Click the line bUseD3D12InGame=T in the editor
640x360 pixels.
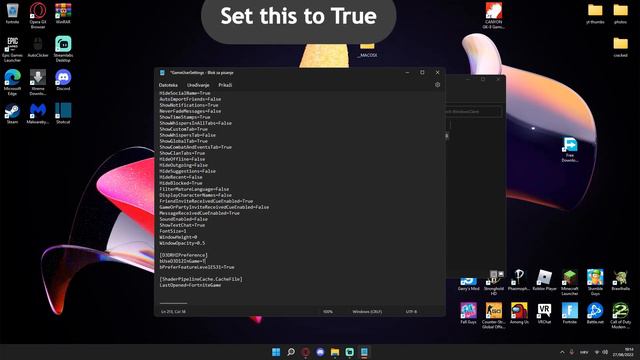pyautogui.click(x=183, y=261)
